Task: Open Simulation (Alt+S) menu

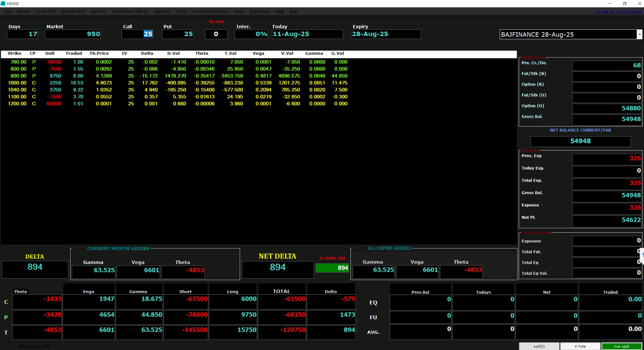Action: [130, 11]
